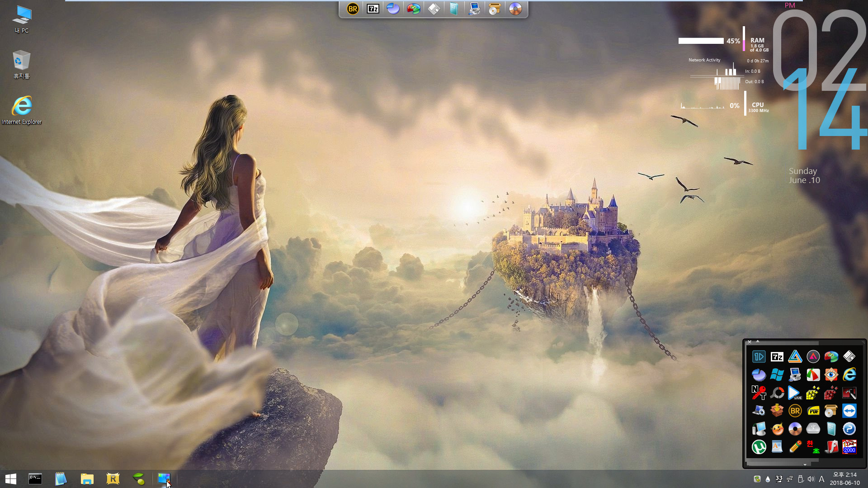Screen dimensions: 868x488
Task: Launch the pencil icon in launcher panel
Action: tap(795, 447)
